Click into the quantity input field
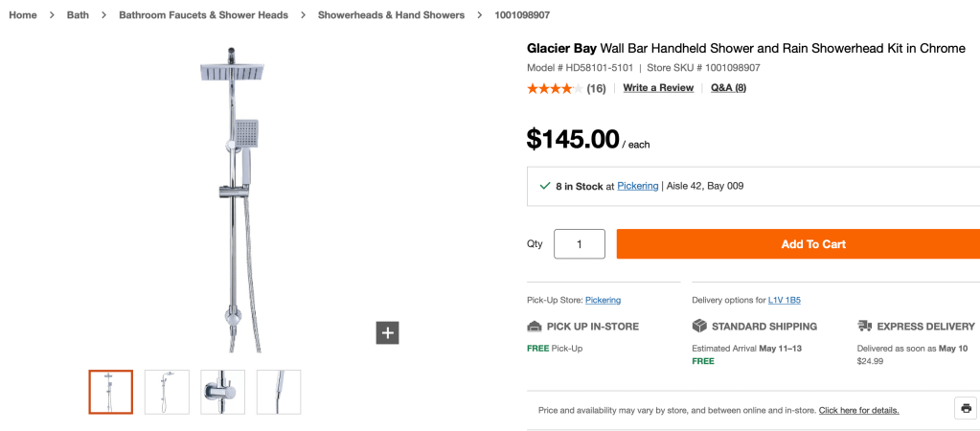The height and width of the screenshot is (431, 980). coord(579,244)
